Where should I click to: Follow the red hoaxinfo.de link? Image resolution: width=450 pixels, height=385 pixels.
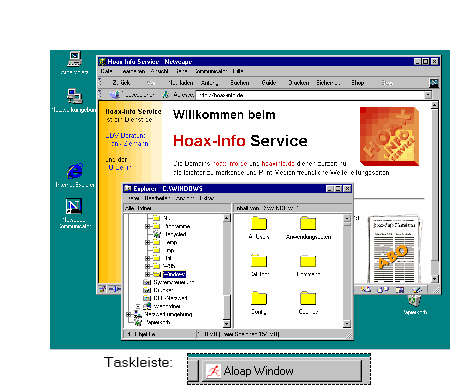pos(278,164)
